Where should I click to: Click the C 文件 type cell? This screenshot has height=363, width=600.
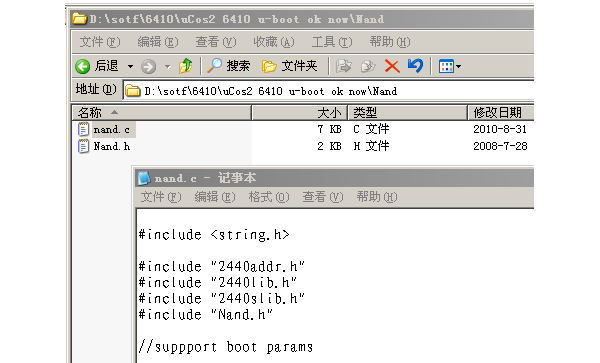click(371, 129)
